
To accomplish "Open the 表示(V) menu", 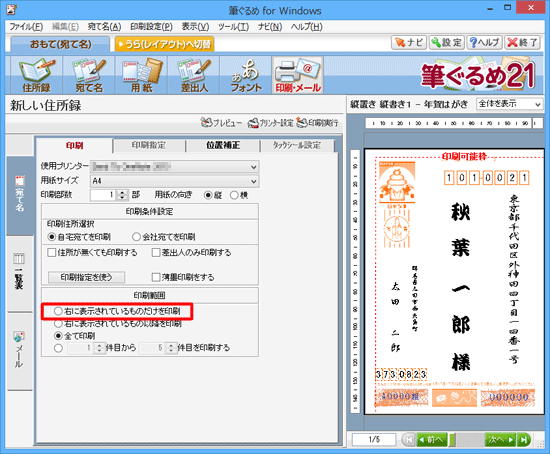I will point(195,27).
